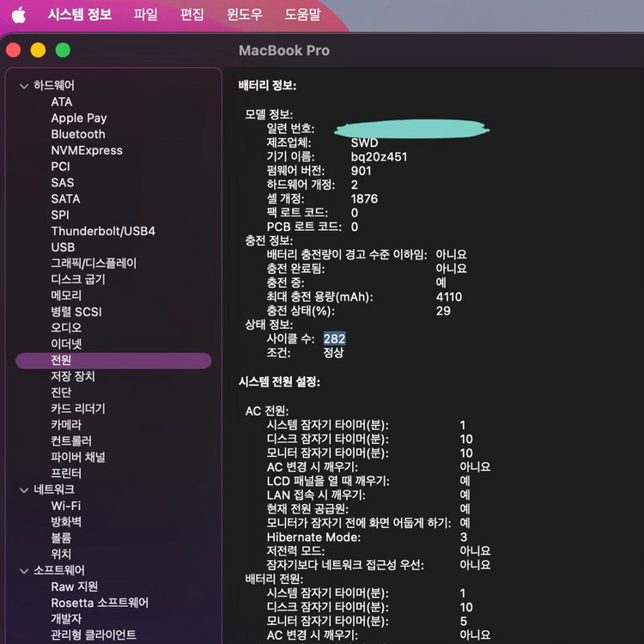The height and width of the screenshot is (644, 644).
Task: Collapse the 소프트웨어 section chevron
Action: pyautogui.click(x=24, y=571)
